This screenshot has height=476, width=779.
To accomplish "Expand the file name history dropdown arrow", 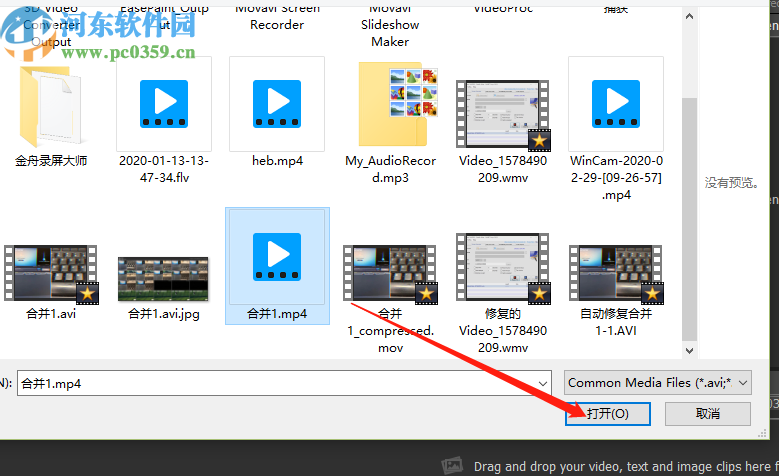I will pos(543,383).
